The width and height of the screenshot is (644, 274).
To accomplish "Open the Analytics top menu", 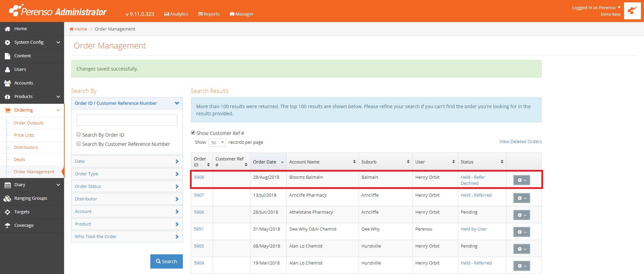I will 176,14.
